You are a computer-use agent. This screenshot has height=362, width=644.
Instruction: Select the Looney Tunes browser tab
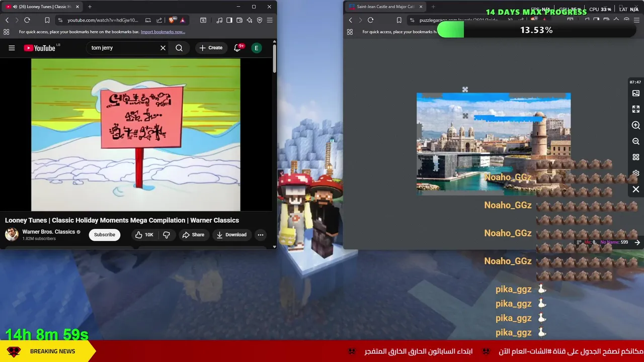pos(42,7)
